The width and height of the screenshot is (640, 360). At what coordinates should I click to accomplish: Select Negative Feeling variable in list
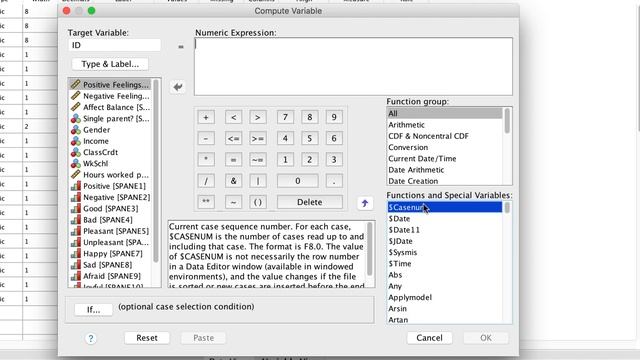[109, 96]
